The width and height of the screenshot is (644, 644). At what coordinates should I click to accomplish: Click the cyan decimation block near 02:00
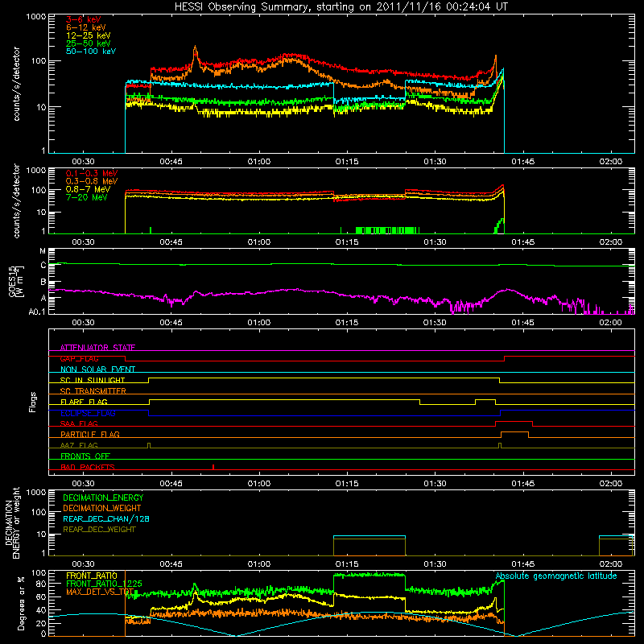616,536
